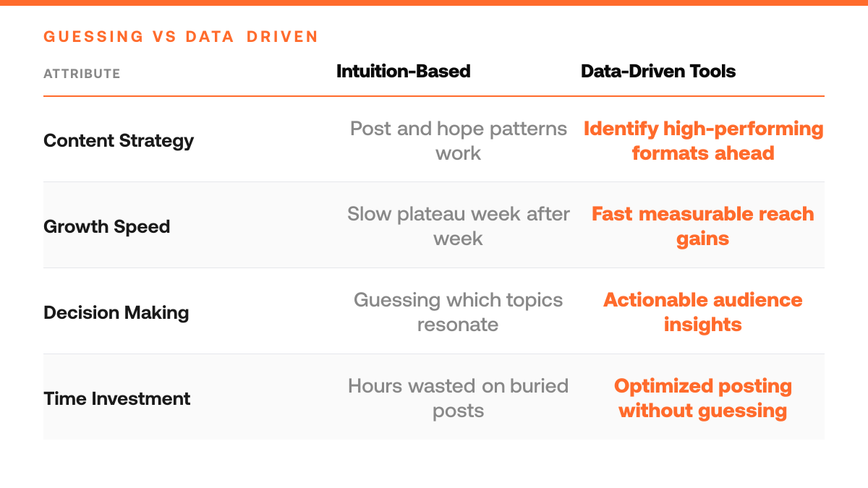Click 'Guessing which topics resonate' cell
Viewport: 868px width, 488px height.
pyautogui.click(x=459, y=312)
